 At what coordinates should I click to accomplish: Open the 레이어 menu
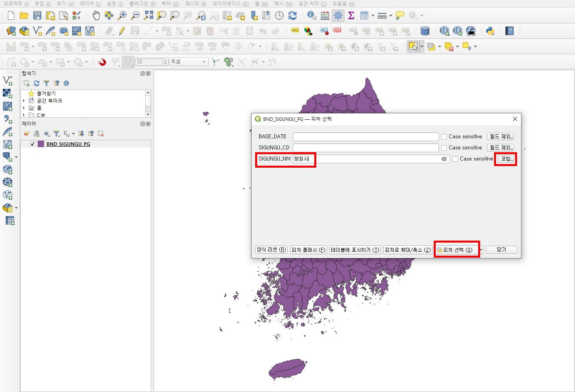pyautogui.click(x=90, y=4)
